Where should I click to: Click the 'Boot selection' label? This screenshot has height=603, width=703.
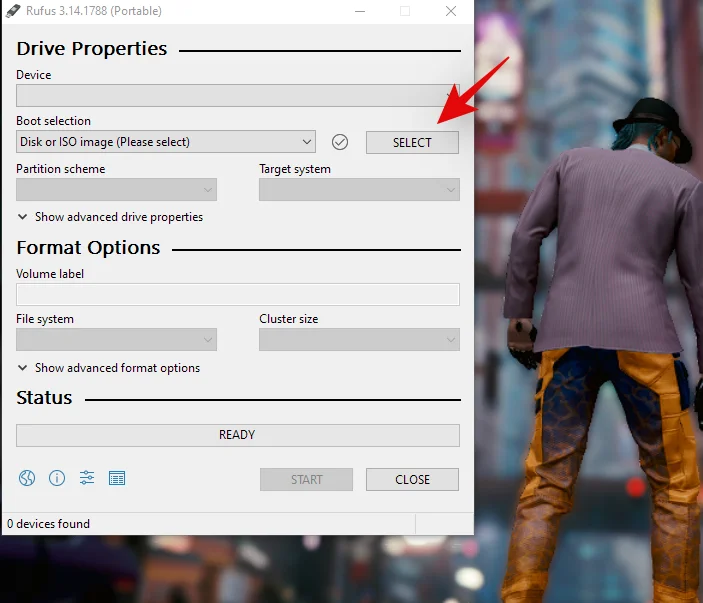53,121
